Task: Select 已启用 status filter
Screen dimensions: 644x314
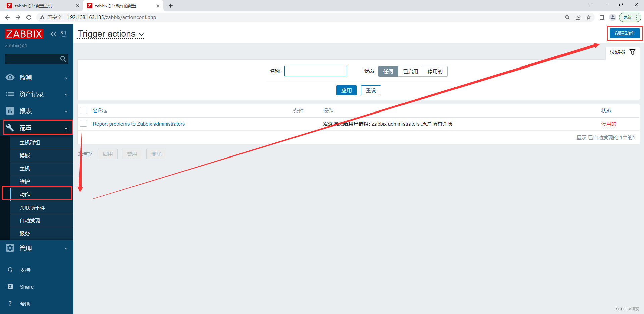Action: [411, 71]
